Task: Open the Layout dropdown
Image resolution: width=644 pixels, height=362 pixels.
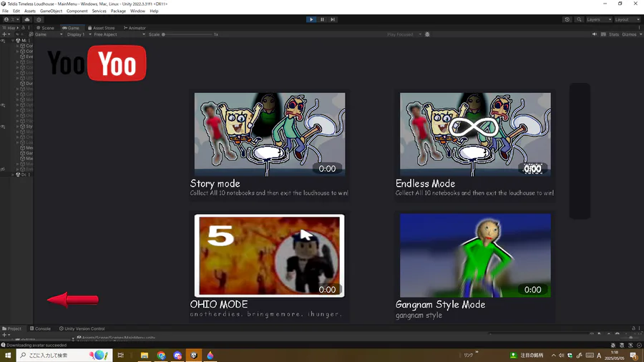Action: [627, 19]
